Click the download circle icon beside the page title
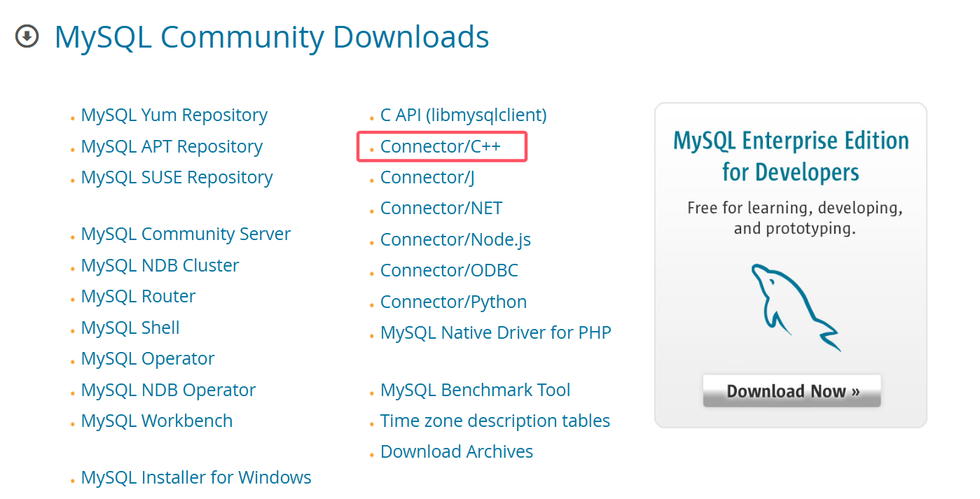 point(27,36)
